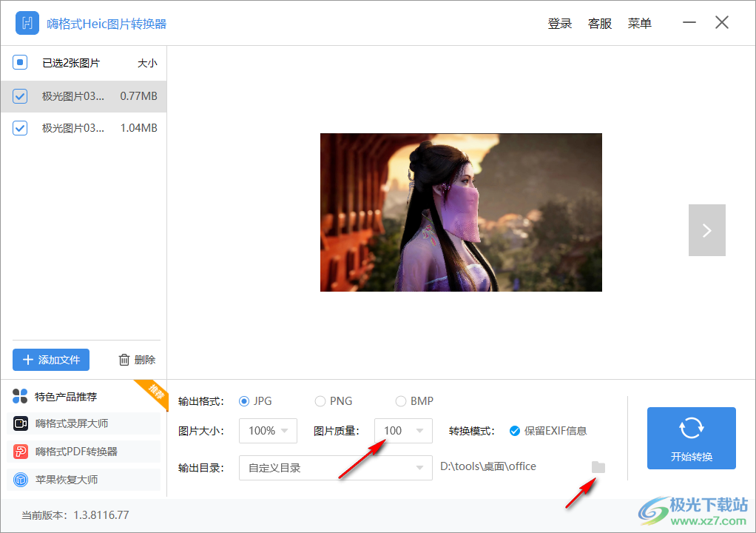Screen dimensions: 756x533
Task: Open the 客服 menu item
Action: 600,23
